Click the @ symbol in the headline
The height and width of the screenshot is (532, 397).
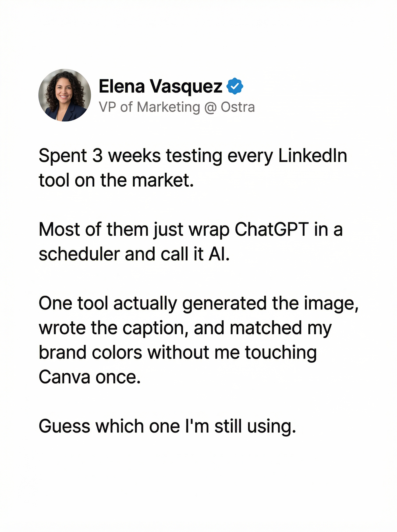click(210, 107)
